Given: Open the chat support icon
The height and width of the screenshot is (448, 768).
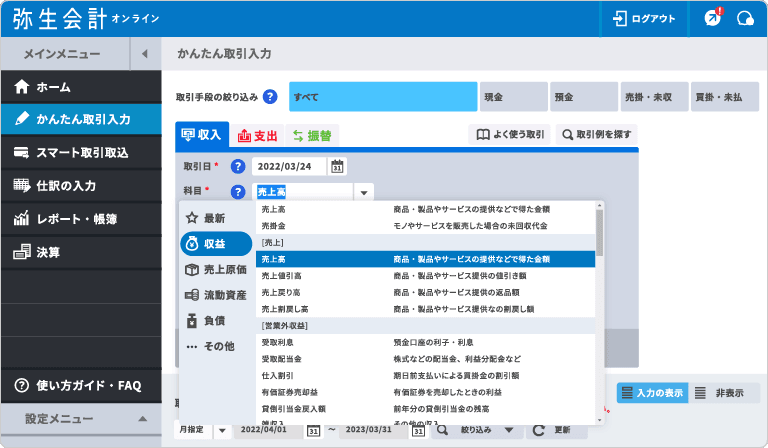Looking at the screenshot, I should pyautogui.click(x=745, y=19).
